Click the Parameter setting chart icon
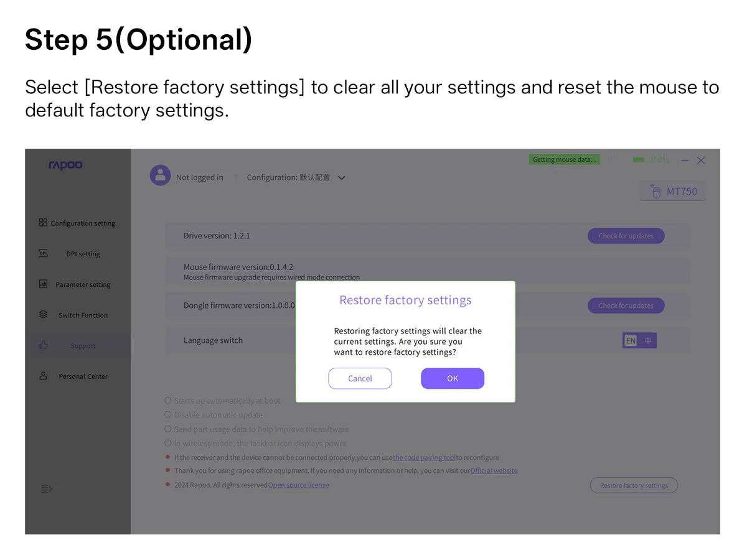This screenshot has width=747, height=560. 43,284
